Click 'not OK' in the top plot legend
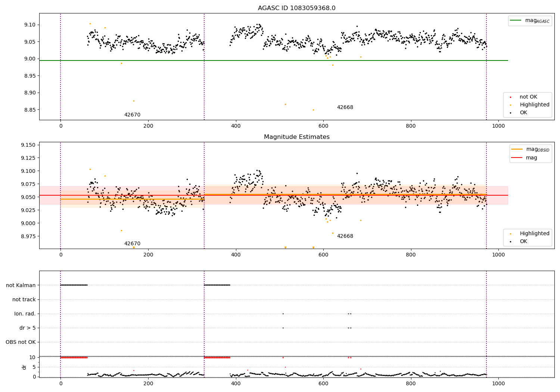This screenshot has height=392, width=560. (528, 97)
